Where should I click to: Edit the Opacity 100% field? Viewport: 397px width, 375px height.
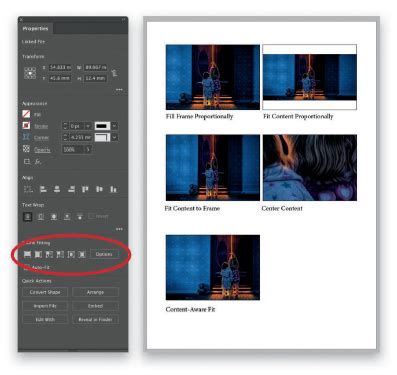pyautogui.click(x=73, y=150)
